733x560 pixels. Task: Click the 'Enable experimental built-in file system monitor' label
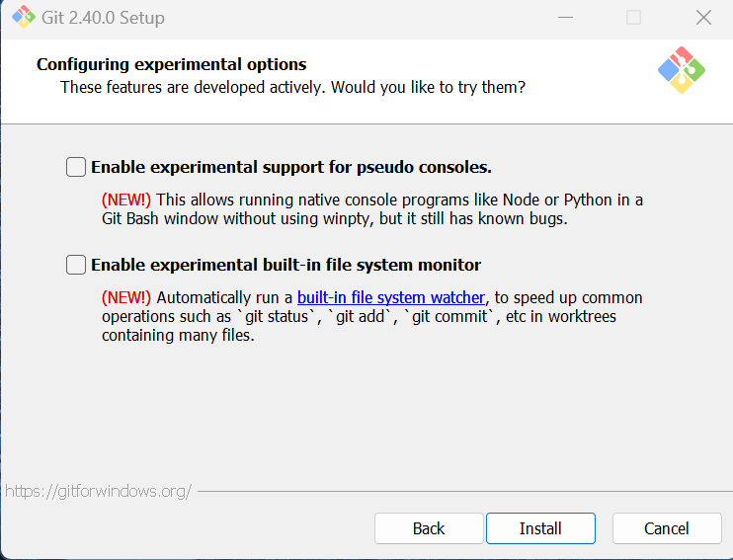click(285, 265)
